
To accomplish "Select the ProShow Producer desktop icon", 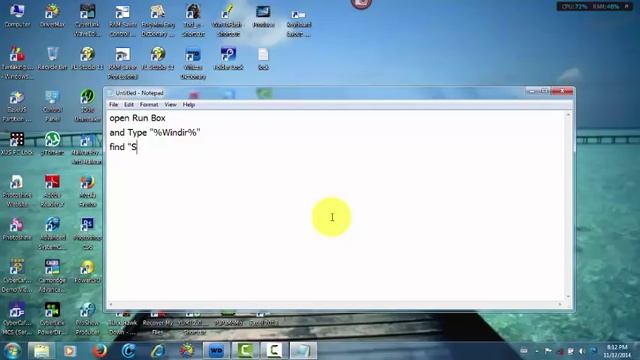I will [x=87, y=318].
